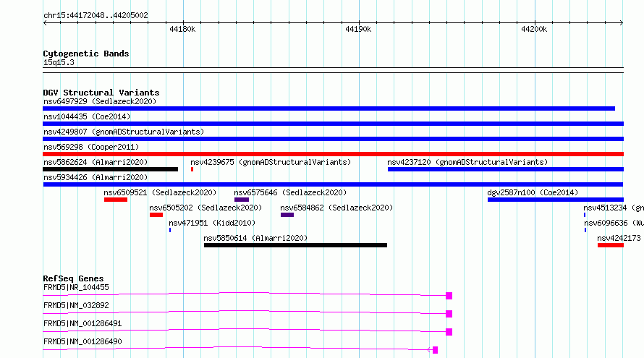The image size is (644, 358).
Task: Click the nsv4249807 (gnomADStructuralVariants) label
Action: pos(124,132)
